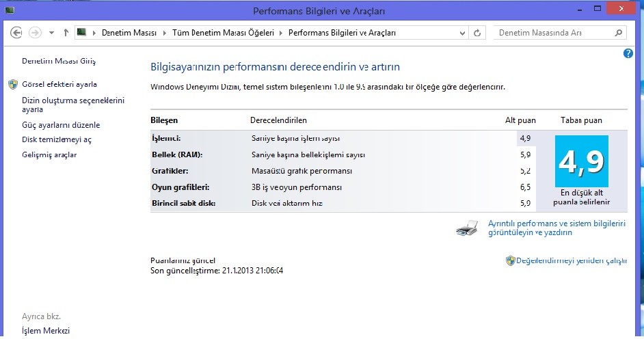The width and height of the screenshot is (644, 339).
Task: Open Disk temizlemeyi aç
Action: click(x=57, y=139)
